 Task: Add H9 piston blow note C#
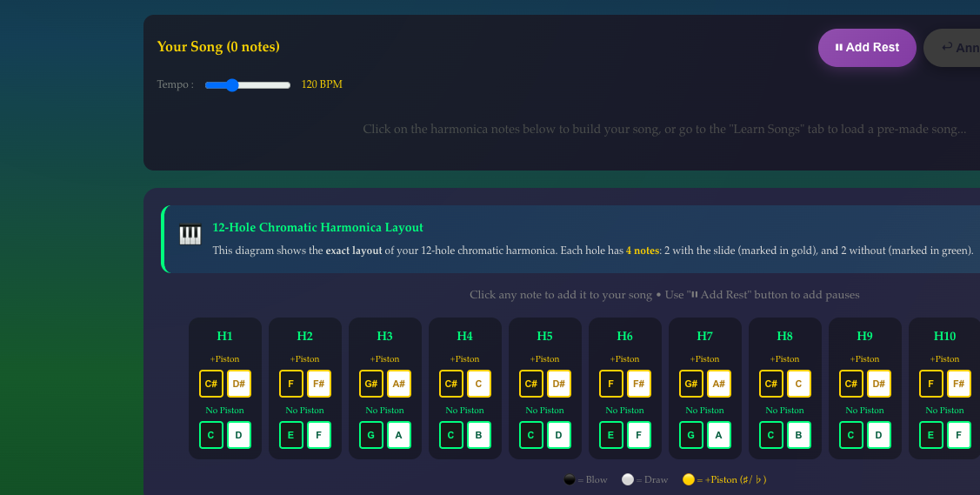point(851,384)
